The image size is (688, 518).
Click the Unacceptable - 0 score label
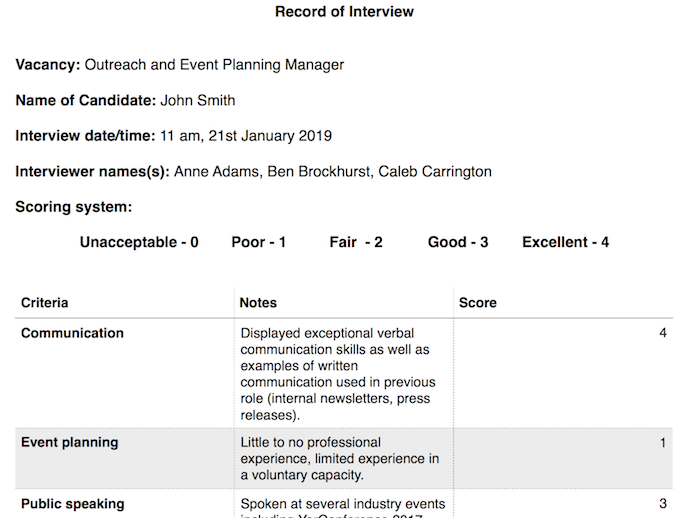tap(139, 242)
